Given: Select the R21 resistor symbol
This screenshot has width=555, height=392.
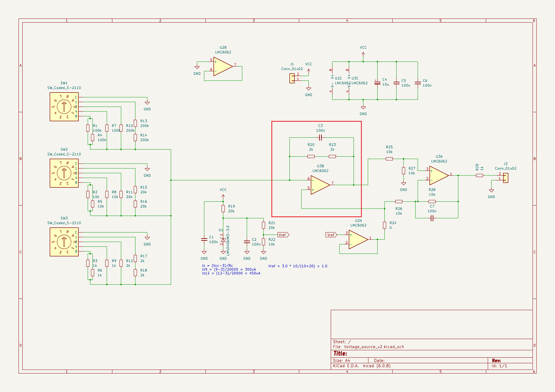Looking at the screenshot, I should pos(263,225).
